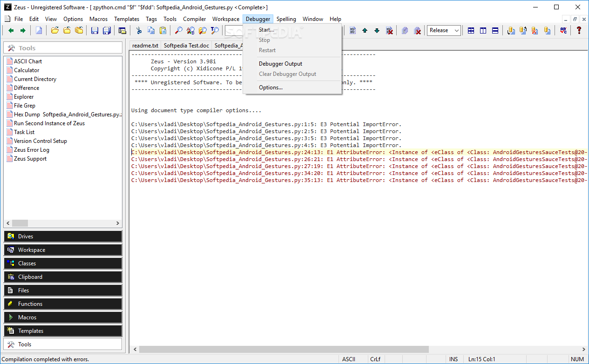The width and height of the screenshot is (589, 364).
Task: Click the red question mark help icon
Action: (x=579, y=30)
